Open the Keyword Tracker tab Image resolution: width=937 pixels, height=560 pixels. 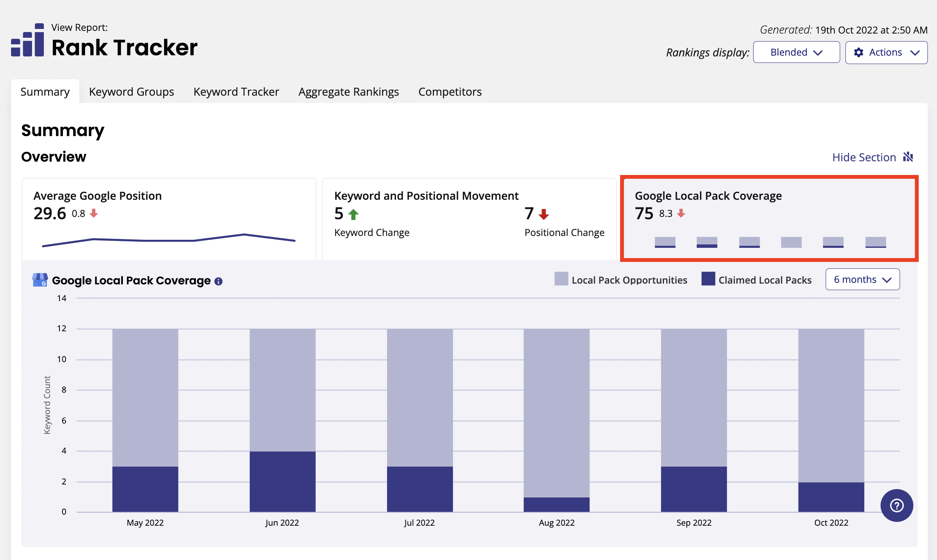236,92
